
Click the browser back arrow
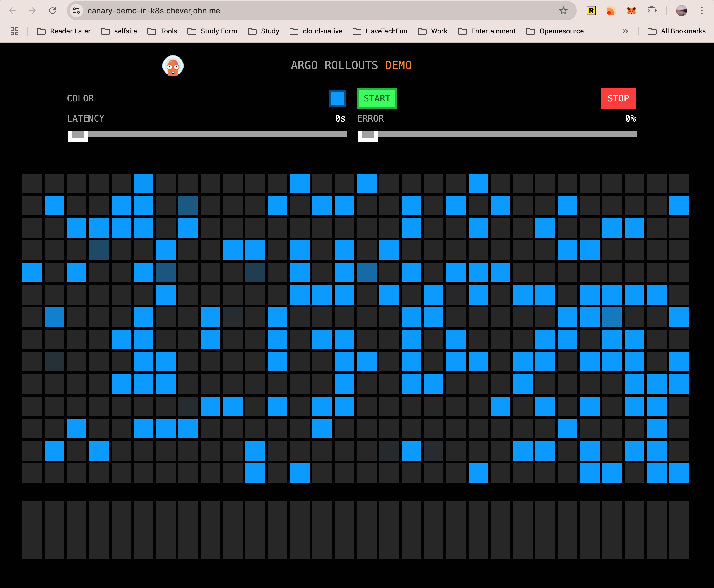[13, 11]
